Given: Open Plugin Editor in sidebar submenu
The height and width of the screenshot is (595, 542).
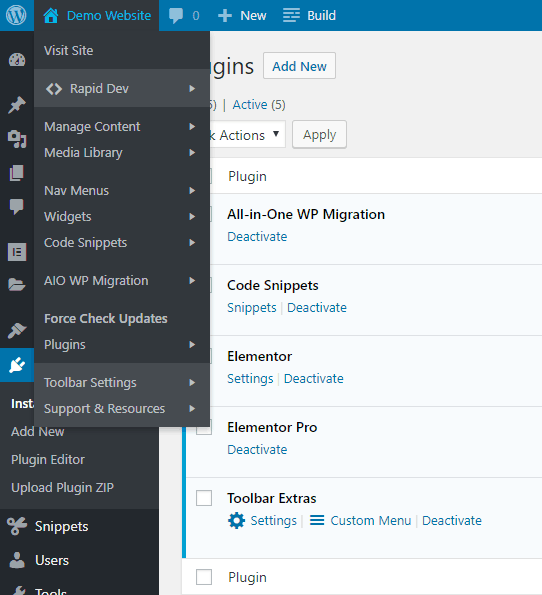Looking at the screenshot, I should click(48, 460).
